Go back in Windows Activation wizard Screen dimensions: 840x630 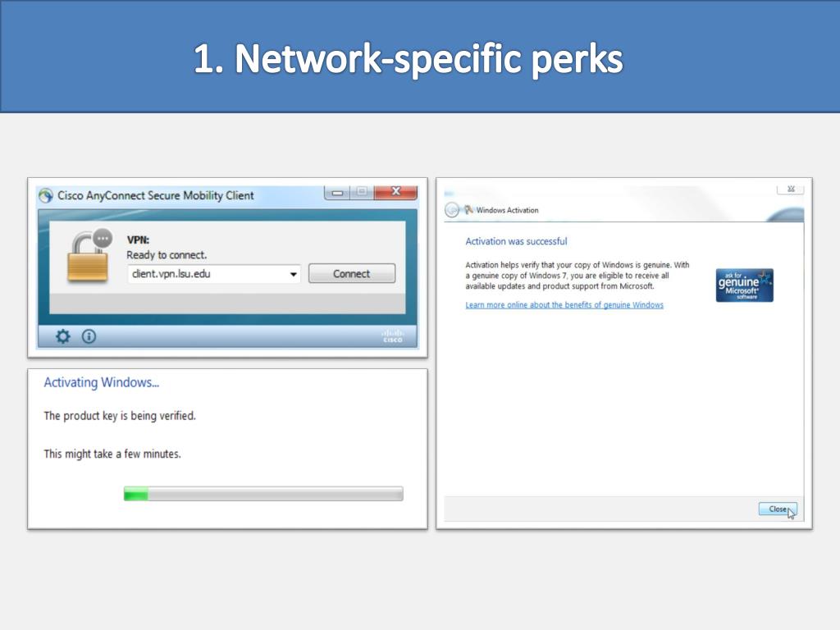(x=452, y=210)
